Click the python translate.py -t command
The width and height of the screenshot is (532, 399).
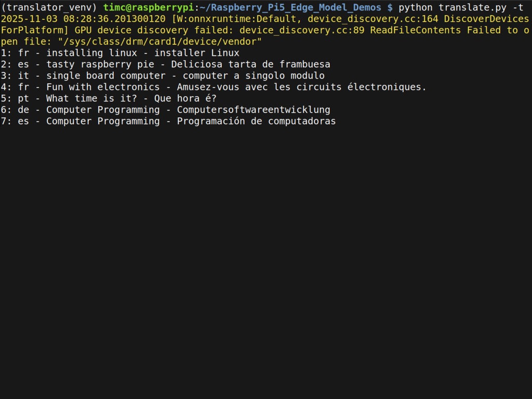(x=461, y=7)
